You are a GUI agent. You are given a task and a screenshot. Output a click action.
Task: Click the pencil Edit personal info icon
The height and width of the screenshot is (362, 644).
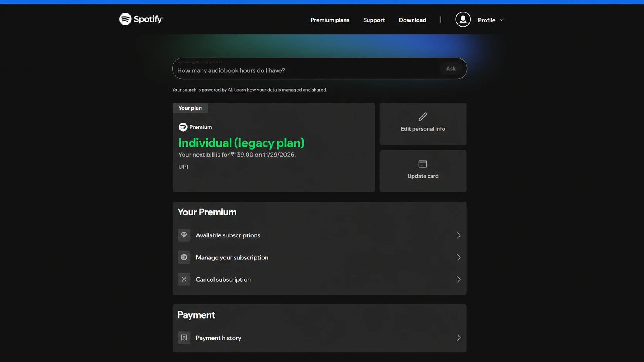click(423, 117)
